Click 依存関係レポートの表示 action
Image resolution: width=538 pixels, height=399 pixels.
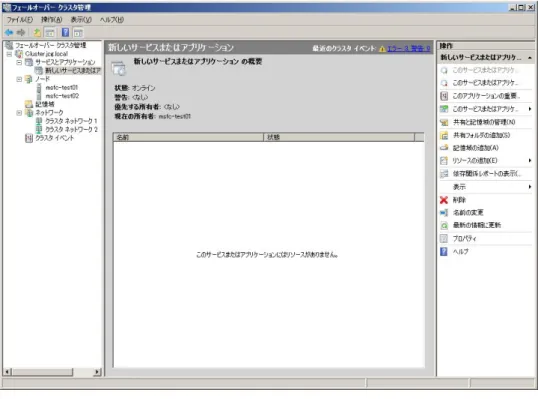point(486,174)
